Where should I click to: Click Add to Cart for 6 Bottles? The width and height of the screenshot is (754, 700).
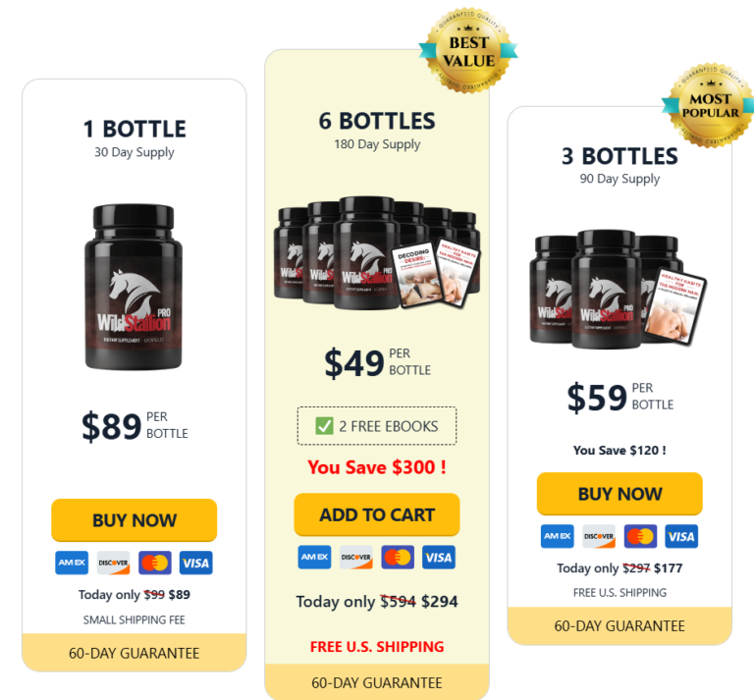pyautogui.click(x=377, y=514)
